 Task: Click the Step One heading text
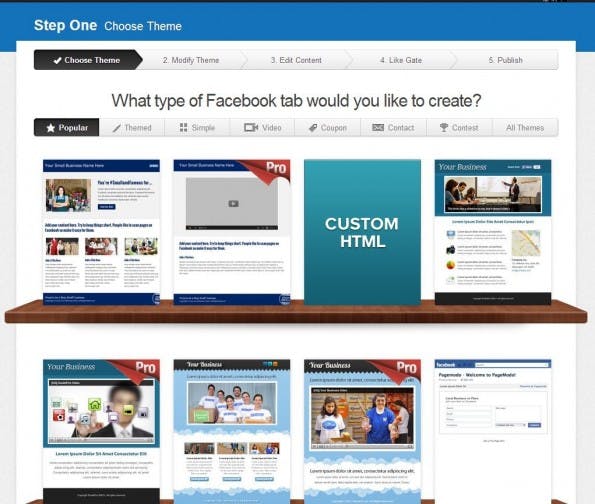(x=65, y=25)
